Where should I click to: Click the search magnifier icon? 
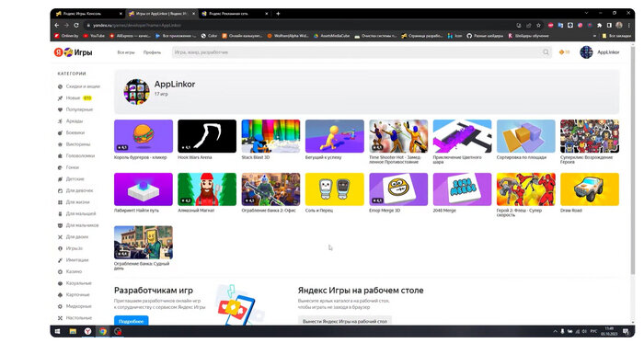click(x=546, y=52)
